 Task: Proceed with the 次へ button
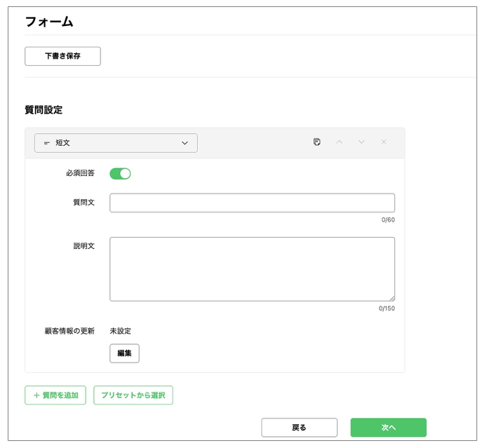point(389,428)
